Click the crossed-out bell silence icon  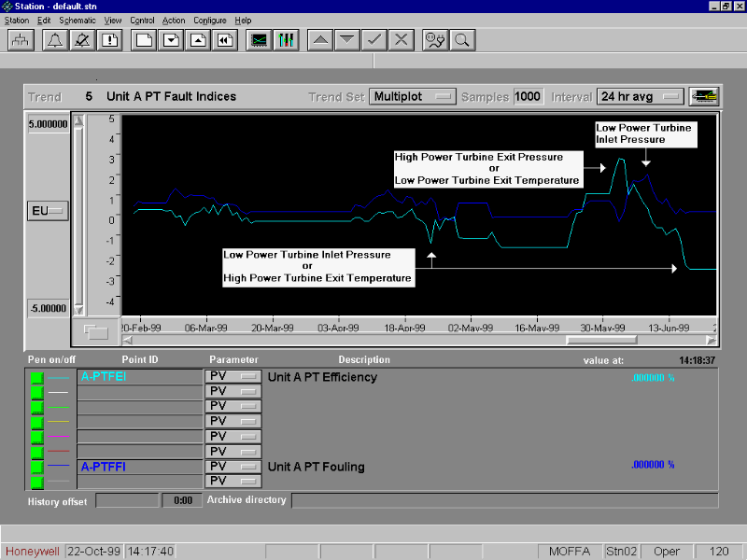82,40
